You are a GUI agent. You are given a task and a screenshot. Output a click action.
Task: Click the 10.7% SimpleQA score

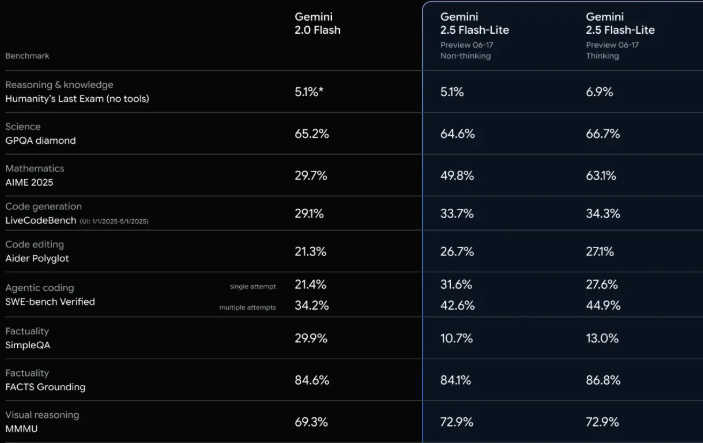pyautogui.click(x=457, y=338)
